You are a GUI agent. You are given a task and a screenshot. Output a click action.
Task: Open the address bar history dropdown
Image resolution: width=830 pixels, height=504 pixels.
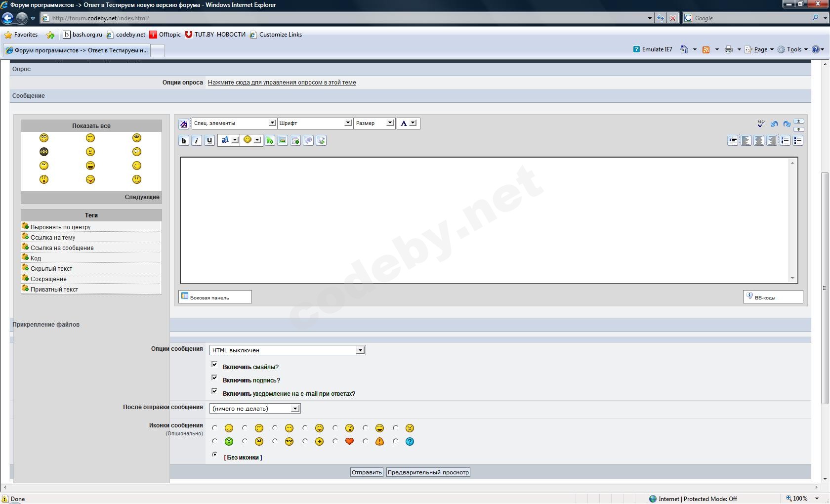[650, 18]
